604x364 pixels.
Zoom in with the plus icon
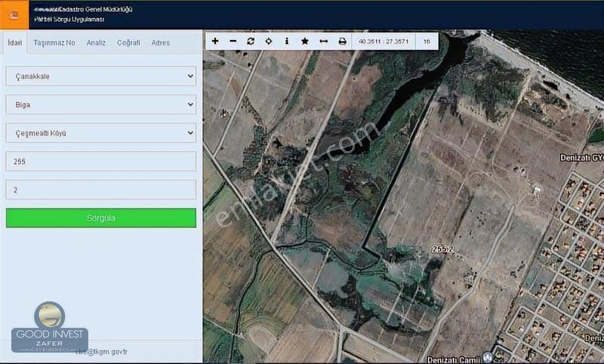(x=215, y=42)
